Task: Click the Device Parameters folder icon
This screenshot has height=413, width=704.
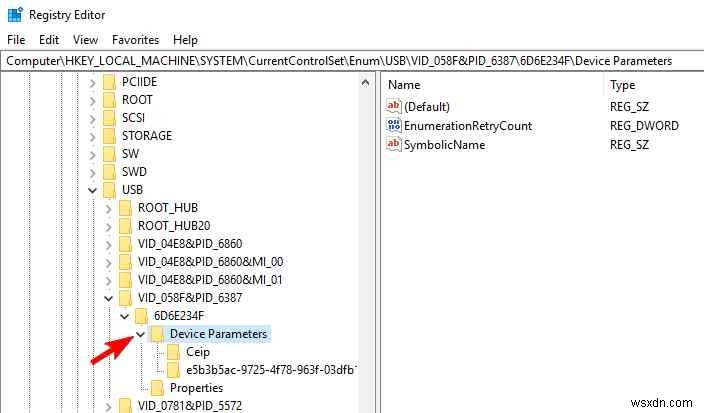Action: (x=158, y=334)
